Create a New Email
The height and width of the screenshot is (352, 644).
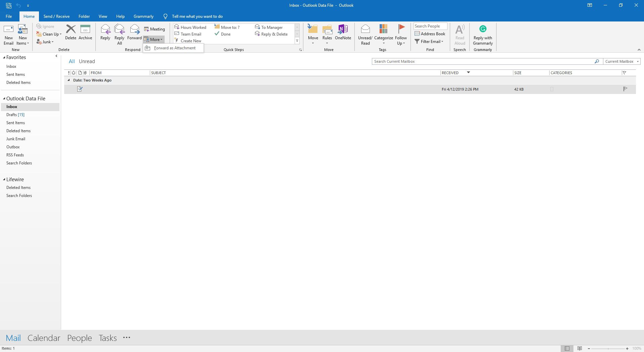[x=8, y=35]
